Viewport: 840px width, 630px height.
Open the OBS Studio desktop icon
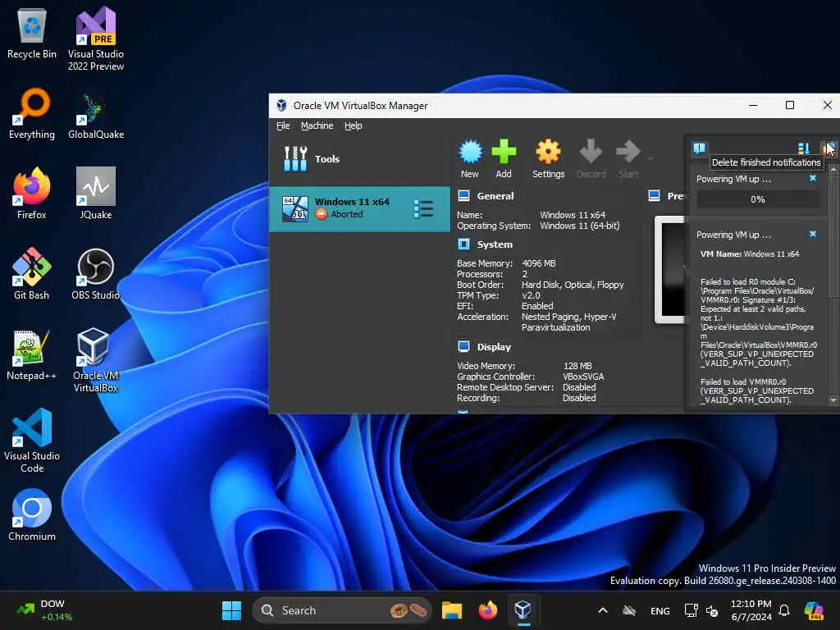pos(96,273)
